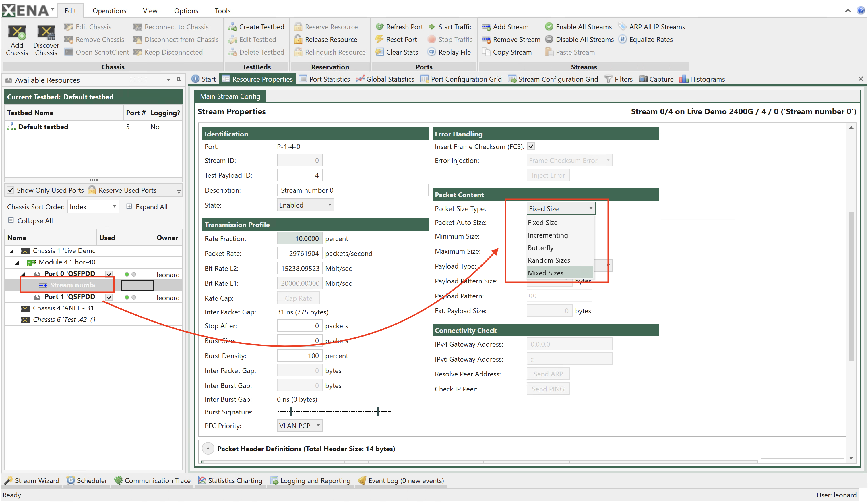Click the help icon in the top-right corner
Viewport: 868px width, 502px height.
(x=861, y=10)
